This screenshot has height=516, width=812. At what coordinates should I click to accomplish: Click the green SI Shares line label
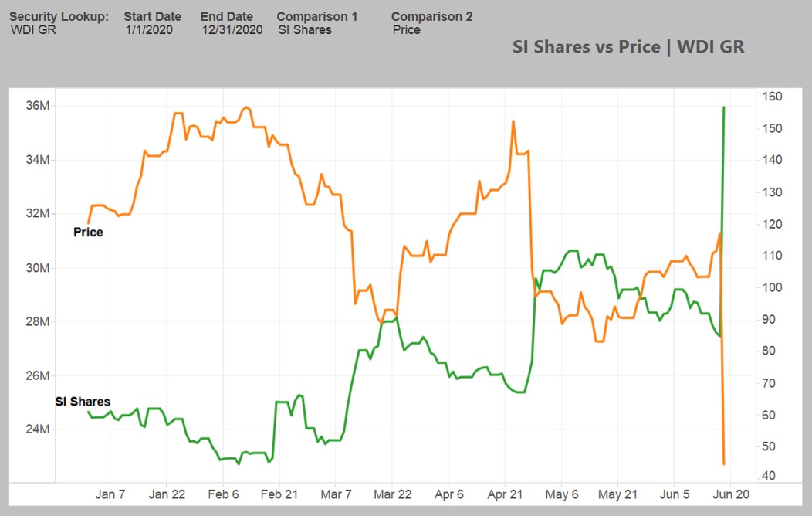83,402
